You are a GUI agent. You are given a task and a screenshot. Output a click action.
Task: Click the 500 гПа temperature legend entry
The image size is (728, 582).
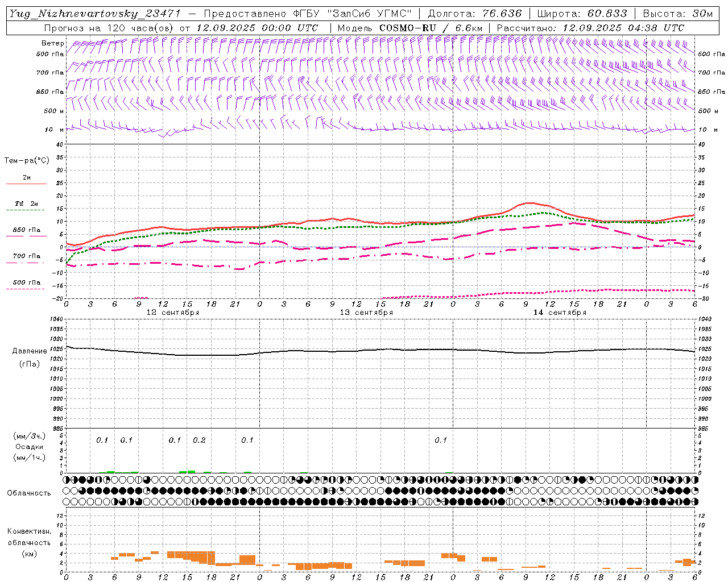(x=27, y=282)
